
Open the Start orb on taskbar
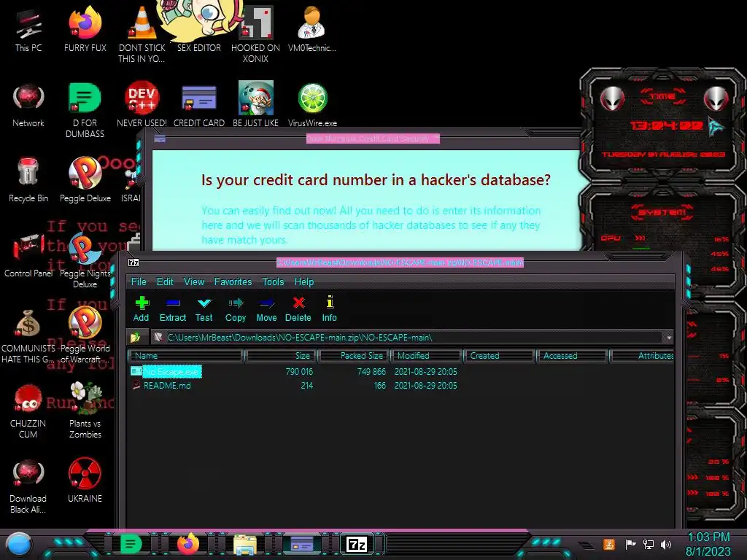(19, 545)
